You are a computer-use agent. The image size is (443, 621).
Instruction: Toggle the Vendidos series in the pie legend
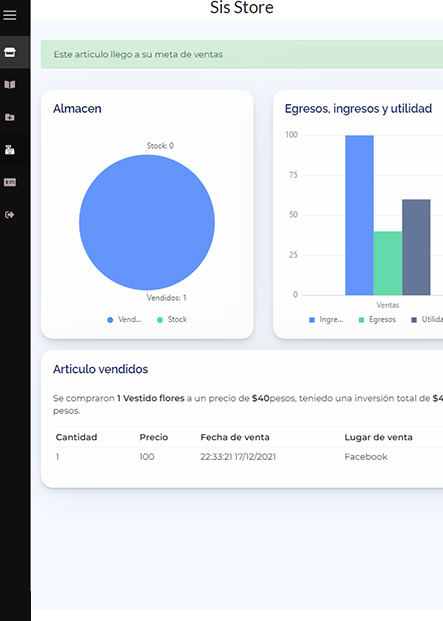click(x=124, y=320)
